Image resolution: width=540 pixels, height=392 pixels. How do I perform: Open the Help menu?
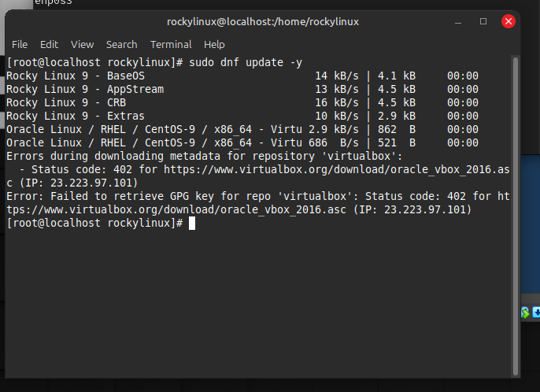[x=214, y=45]
